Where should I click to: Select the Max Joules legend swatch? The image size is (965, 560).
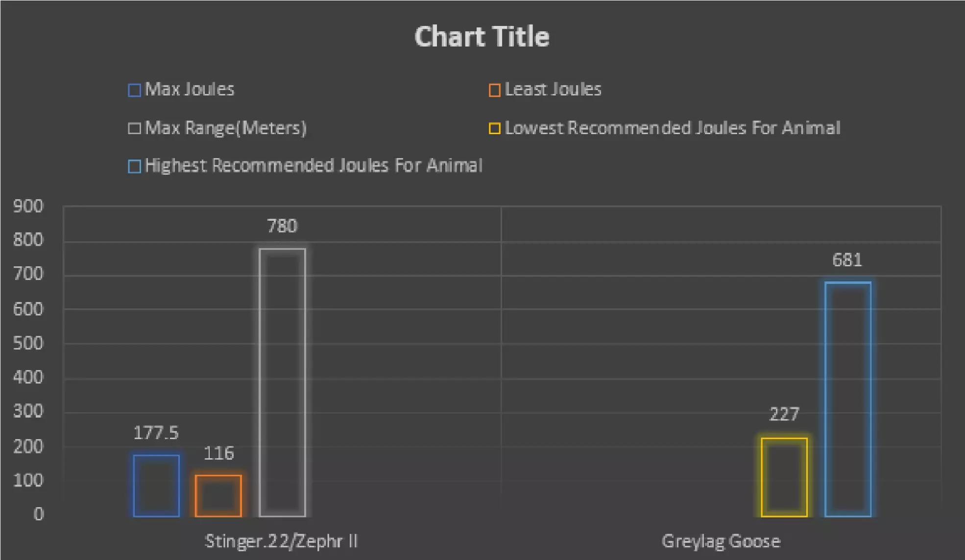134,91
